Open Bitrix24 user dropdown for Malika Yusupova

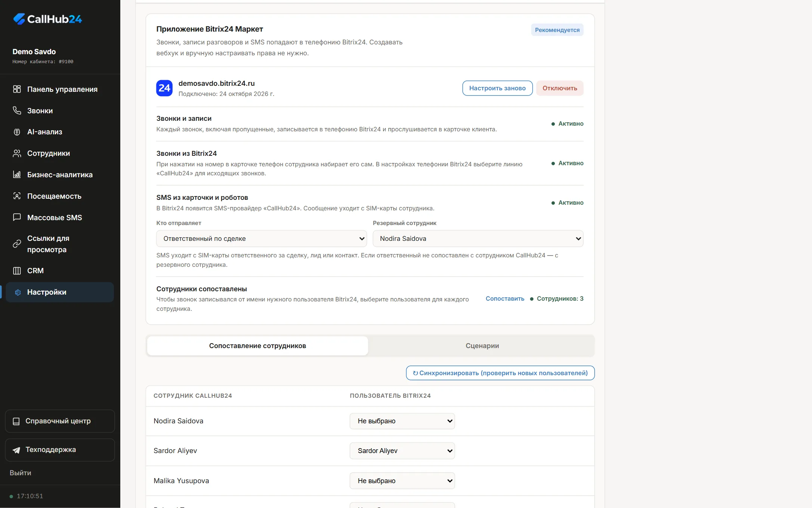click(402, 481)
